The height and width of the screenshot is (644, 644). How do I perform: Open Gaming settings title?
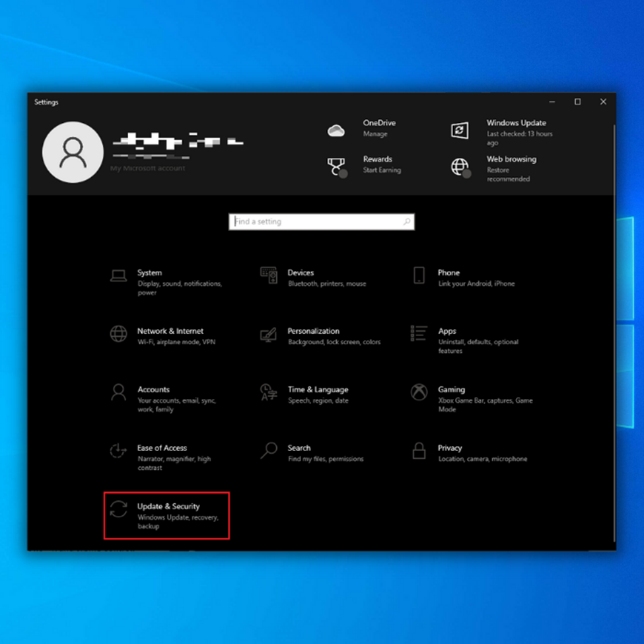pyautogui.click(x=451, y=389)
